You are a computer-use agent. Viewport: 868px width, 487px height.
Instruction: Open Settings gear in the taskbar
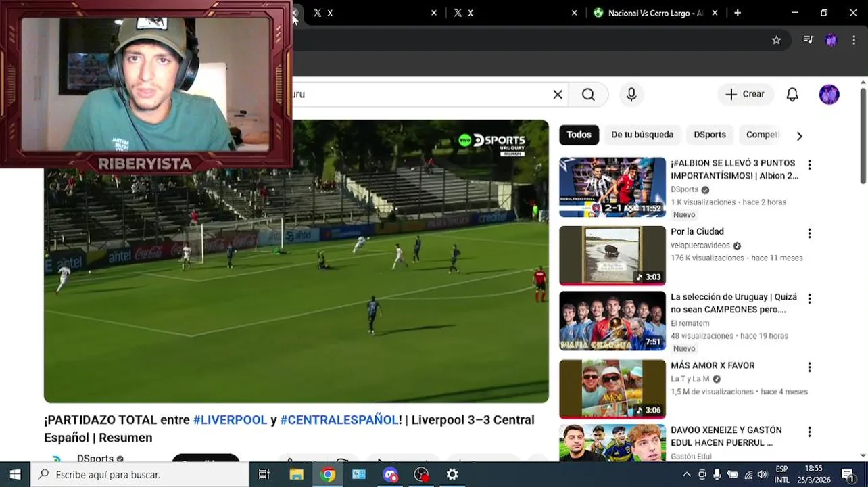(452, 475)
